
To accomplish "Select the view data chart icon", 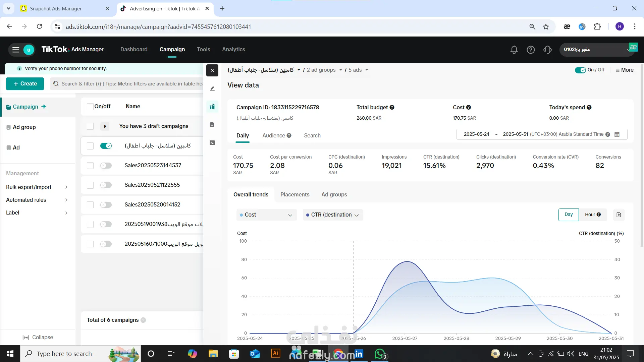I will pyautogui.click(x=212, y=107).
